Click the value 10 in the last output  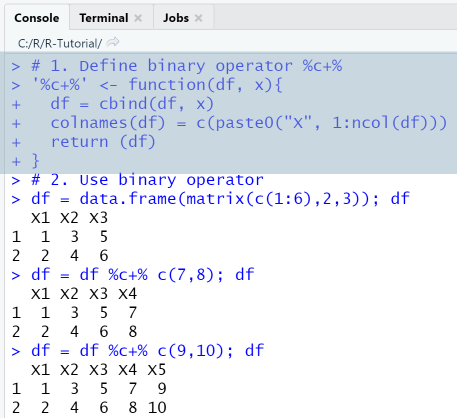[157, 408]
